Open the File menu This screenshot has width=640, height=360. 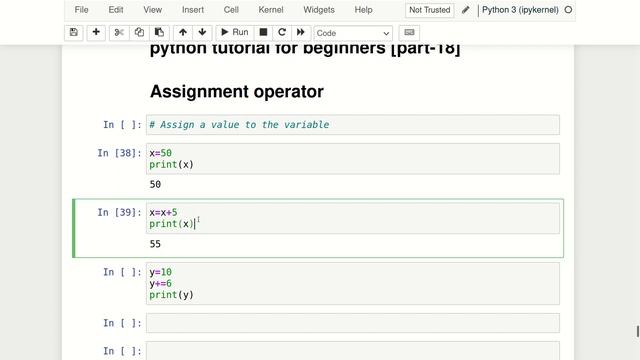tap(82, 10)
